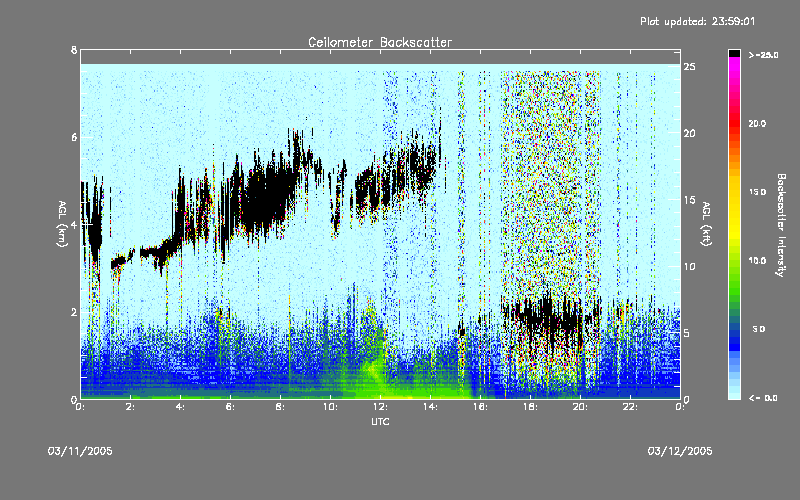This screenshot has height=500, width=800.
Task: Click the "10.0" colorbar label
Action: click(x=757, y=261)
